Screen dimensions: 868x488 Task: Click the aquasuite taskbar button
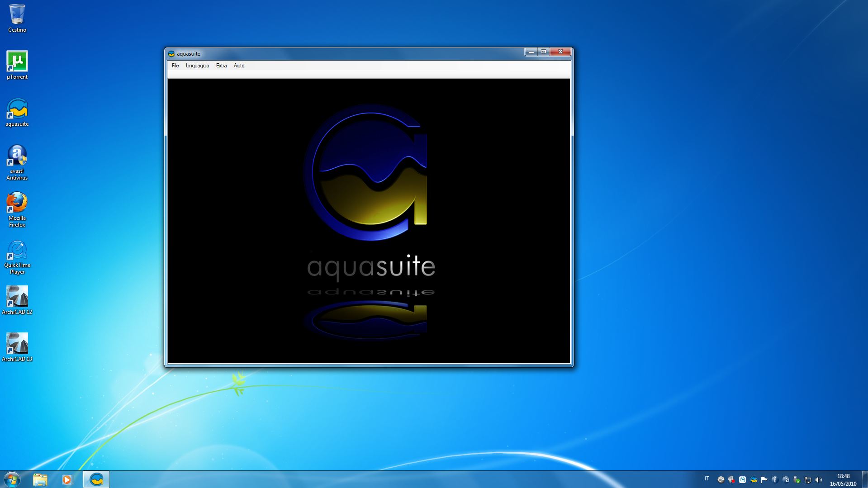[x=96, y=479]
